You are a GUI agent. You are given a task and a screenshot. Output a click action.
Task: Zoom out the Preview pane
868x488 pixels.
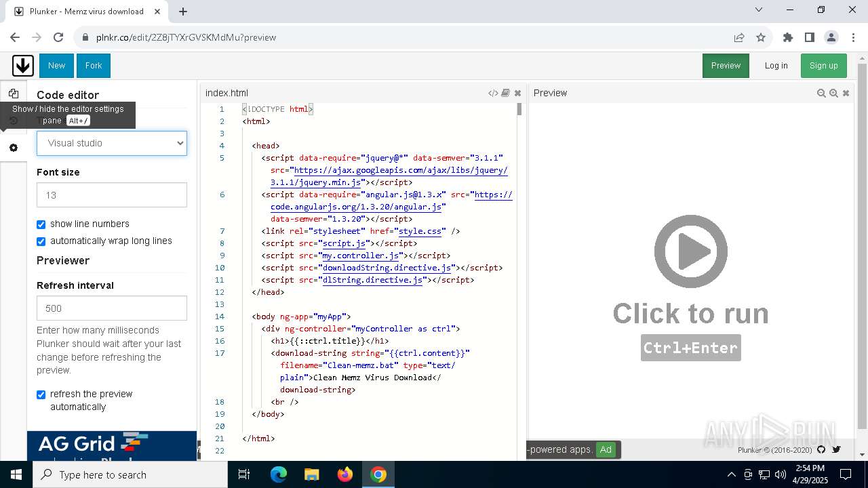(821, 93)
